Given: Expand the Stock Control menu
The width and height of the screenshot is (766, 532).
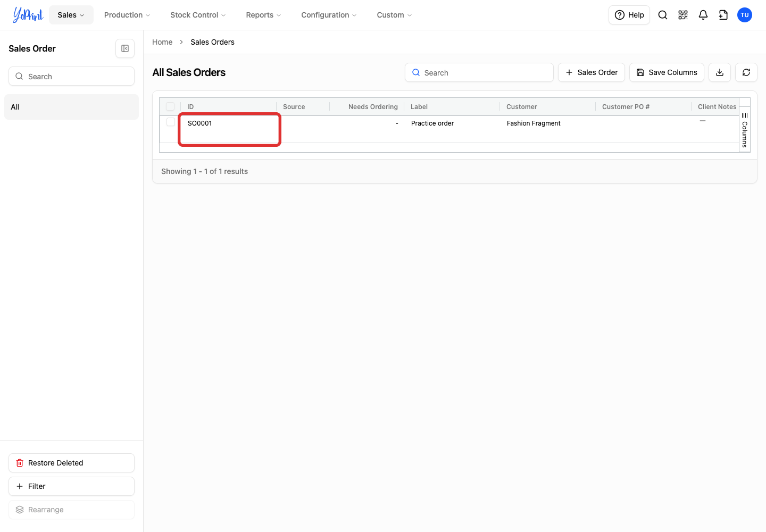Looking at the screenshot, I should 198,15.
